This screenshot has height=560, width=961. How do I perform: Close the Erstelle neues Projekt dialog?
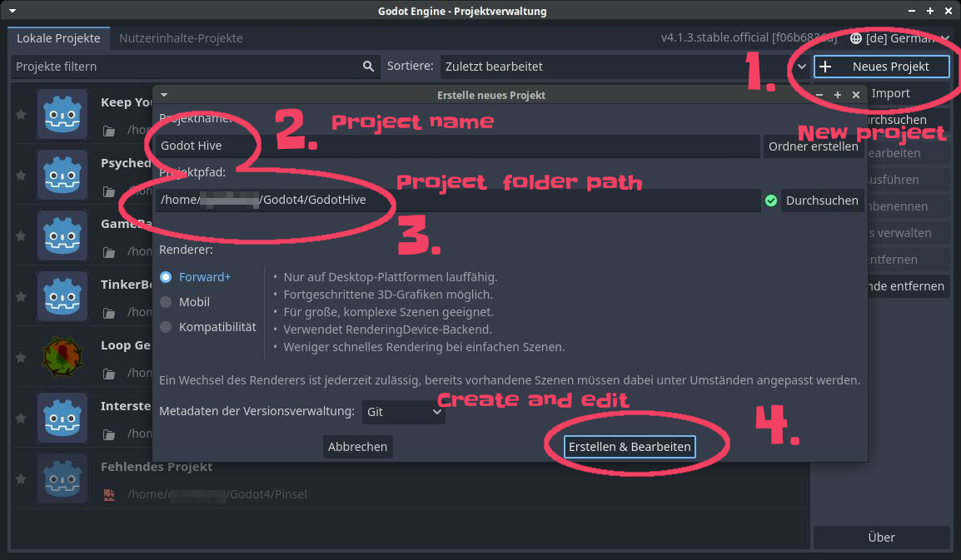point(856,95)
